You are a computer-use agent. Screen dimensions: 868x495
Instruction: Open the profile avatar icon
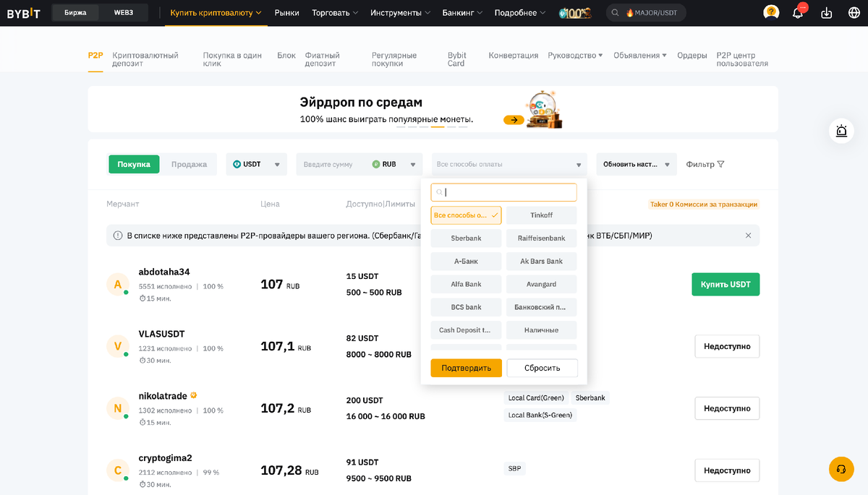tap(771, 12)
